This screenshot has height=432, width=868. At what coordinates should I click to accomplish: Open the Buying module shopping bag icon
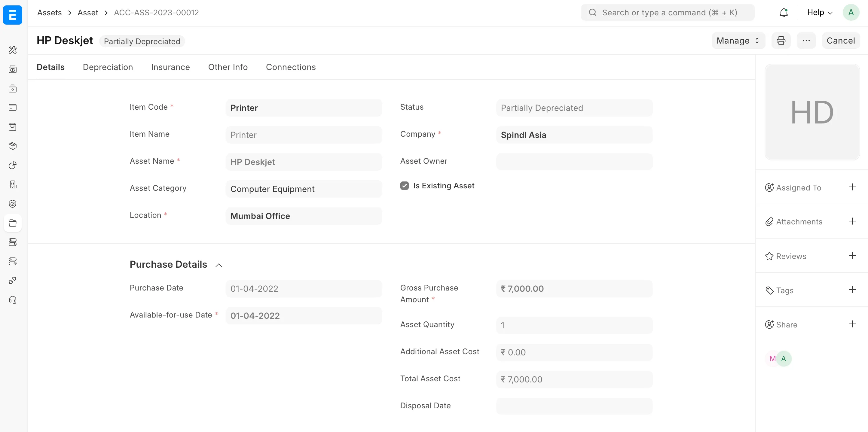point(12,126)
